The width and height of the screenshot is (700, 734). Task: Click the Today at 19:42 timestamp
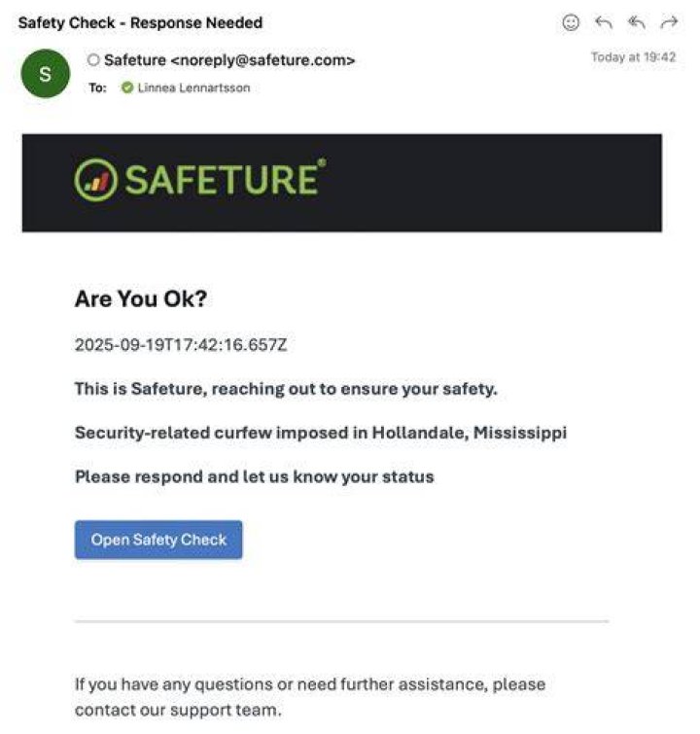click(x=633, y=57)
